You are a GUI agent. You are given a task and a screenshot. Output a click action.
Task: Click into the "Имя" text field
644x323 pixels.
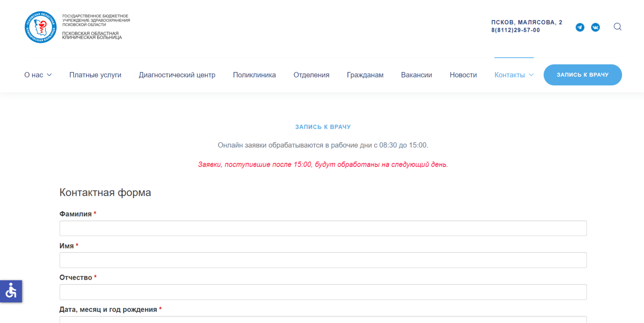[323, 260]
